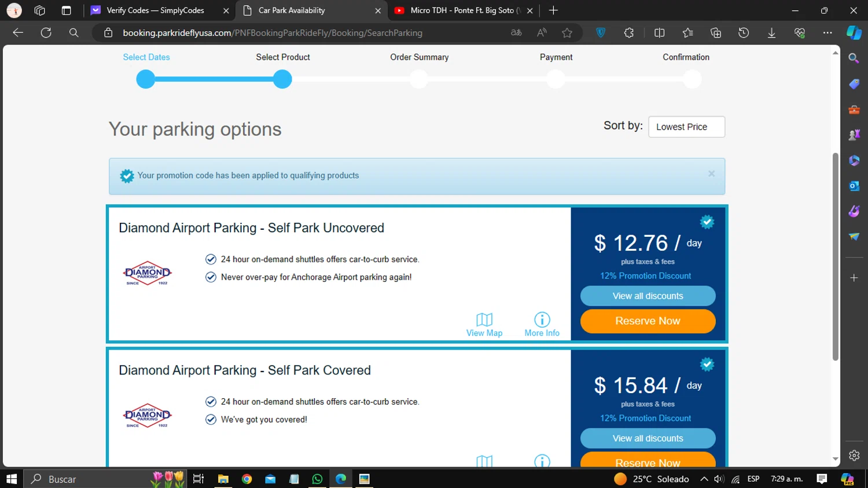Open File Explorer from the taskbar
Screen dimensions: 868x488
[223, 479]
